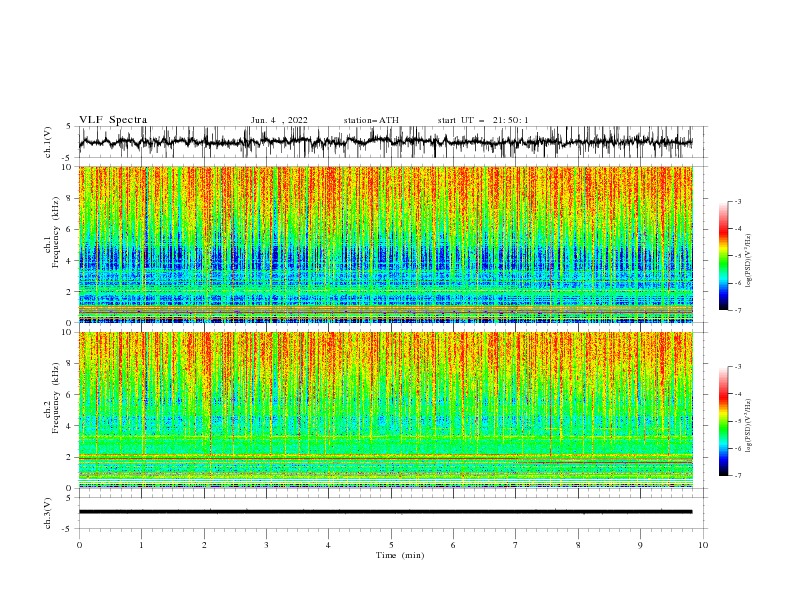Click the ch.1 spectrogram color scale bar

(x=723, y=256)
